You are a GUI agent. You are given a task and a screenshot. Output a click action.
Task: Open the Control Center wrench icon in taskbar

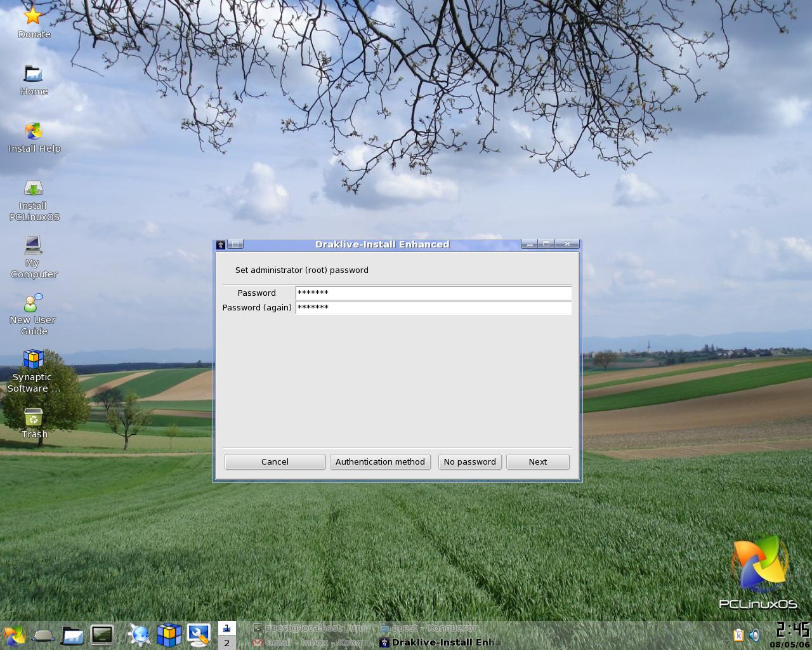coord(199,635)
